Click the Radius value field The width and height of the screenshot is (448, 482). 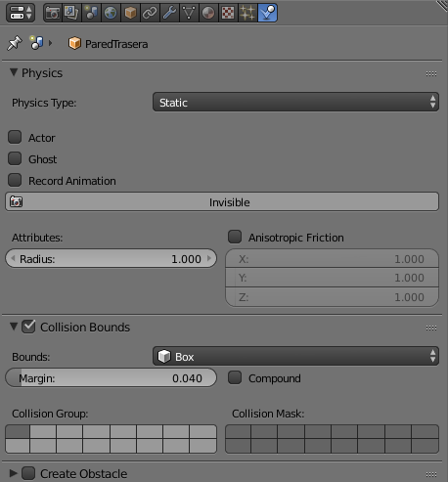point(111,259)
